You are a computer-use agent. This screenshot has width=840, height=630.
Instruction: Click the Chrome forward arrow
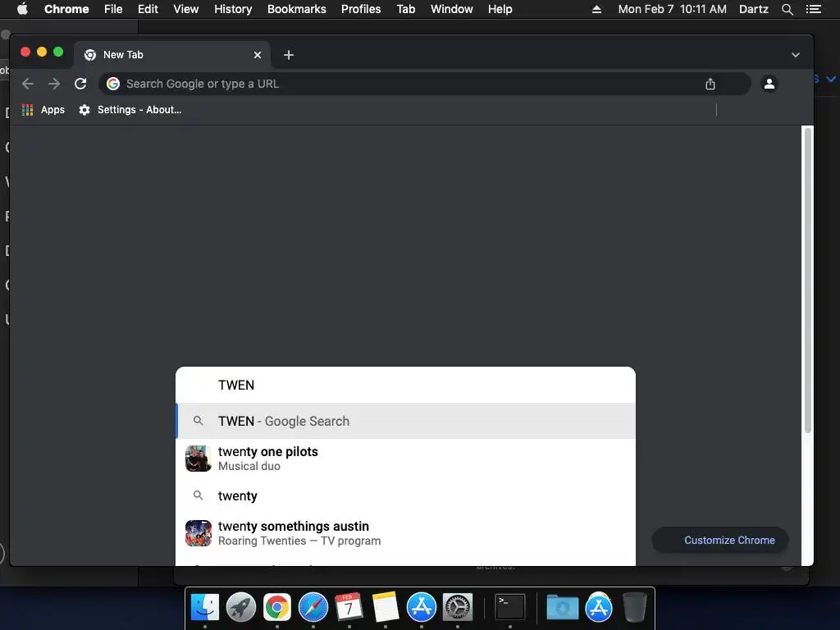pyautogui.click(x=54, y=84)
